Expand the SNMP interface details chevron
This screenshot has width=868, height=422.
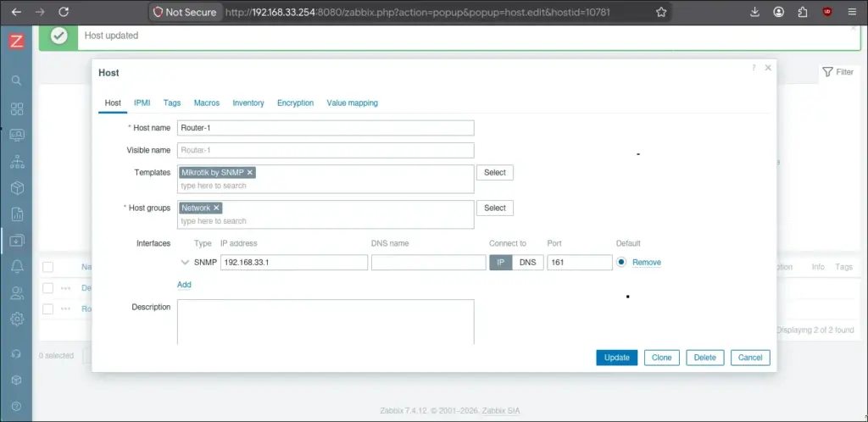point(186,262)
